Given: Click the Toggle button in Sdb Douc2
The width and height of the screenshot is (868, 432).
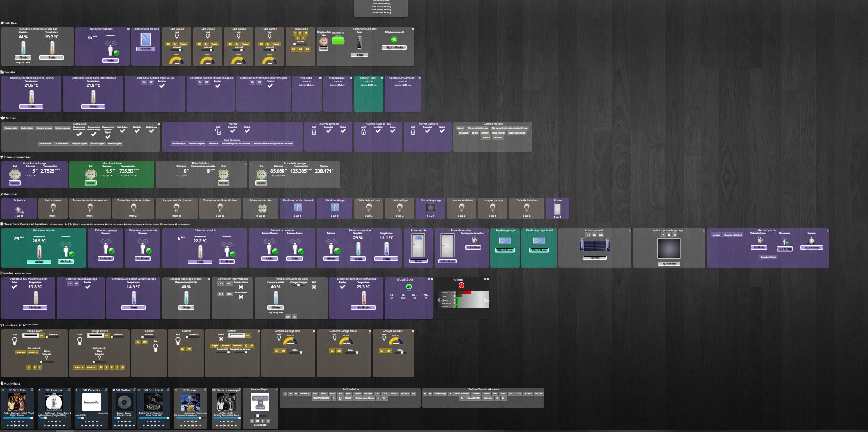Looking at the screenshot, I should tap(183, 44).
